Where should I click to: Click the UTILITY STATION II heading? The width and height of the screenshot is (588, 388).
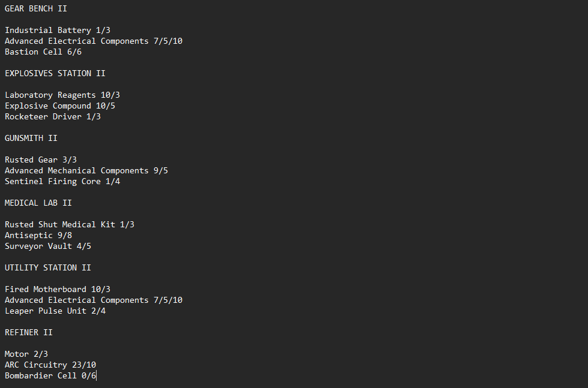click(48, 267)
